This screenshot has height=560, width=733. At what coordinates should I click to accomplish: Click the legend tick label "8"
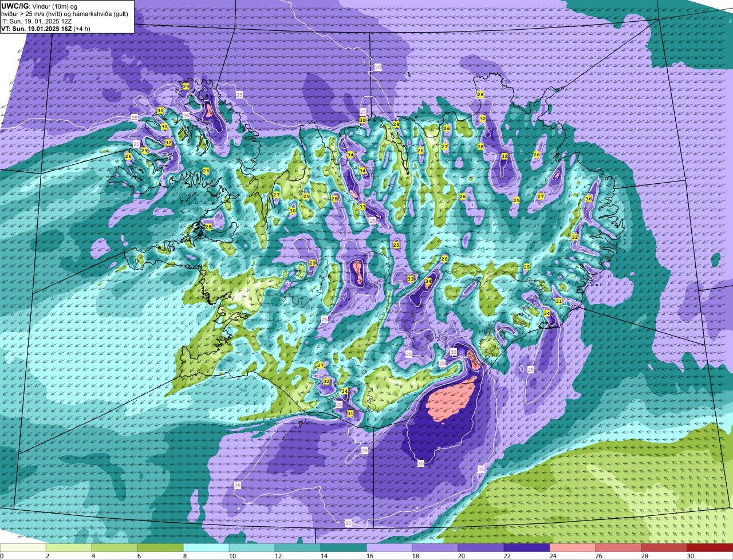click(185, 556)
